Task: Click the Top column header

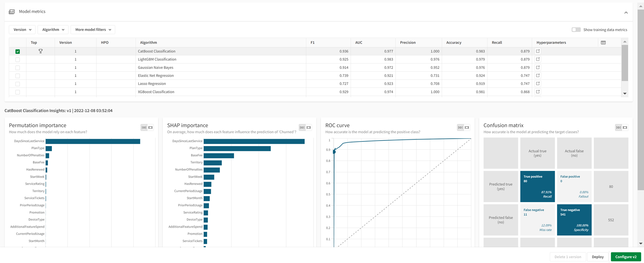Action: pos(40,42)
